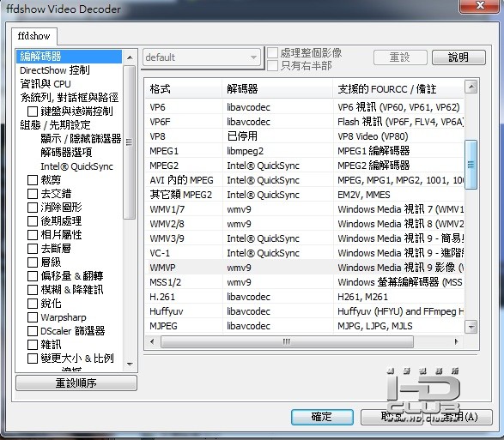Toggle 鍵盤與遠端控制 checkbox

(x=33, y=112)
